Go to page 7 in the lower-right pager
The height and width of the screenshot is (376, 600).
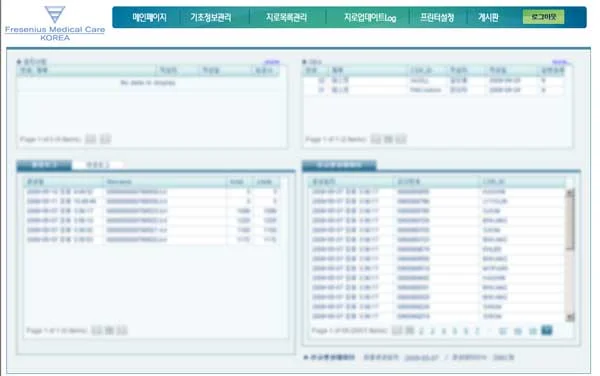pos(477,331)
